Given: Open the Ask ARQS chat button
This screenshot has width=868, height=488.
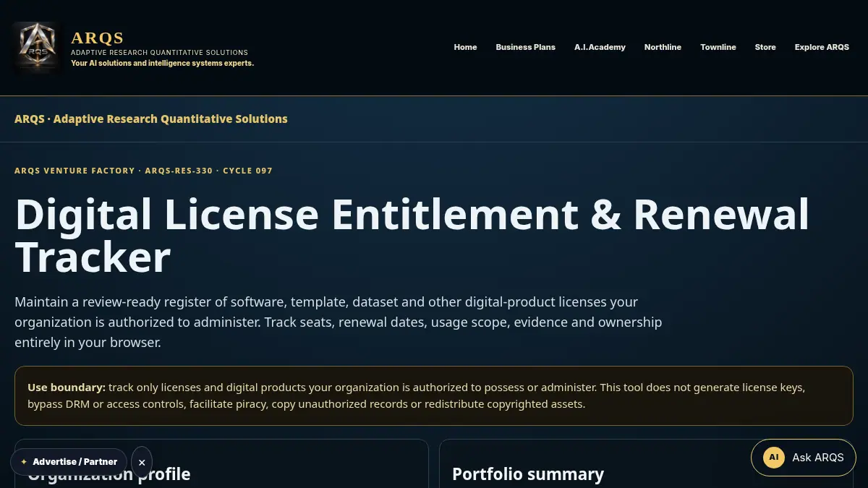Looking at the screenshot, I should [x=804, y=457].
